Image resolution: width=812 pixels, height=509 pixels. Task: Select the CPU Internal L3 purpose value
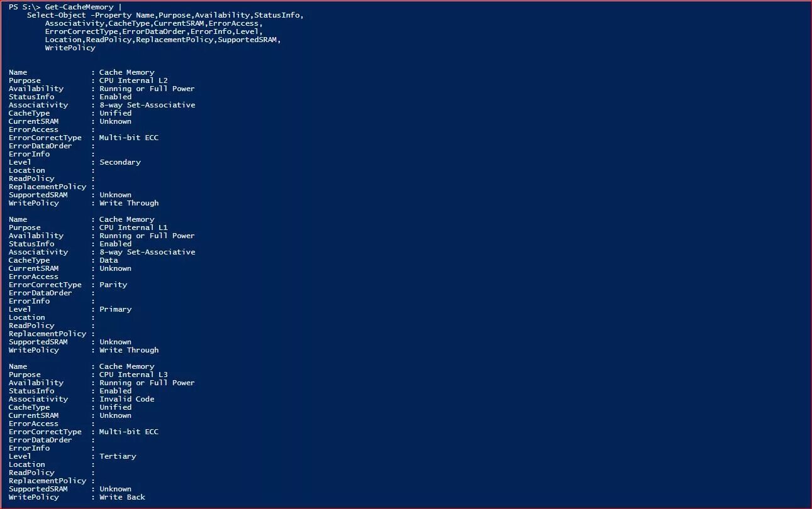[133, 375]
